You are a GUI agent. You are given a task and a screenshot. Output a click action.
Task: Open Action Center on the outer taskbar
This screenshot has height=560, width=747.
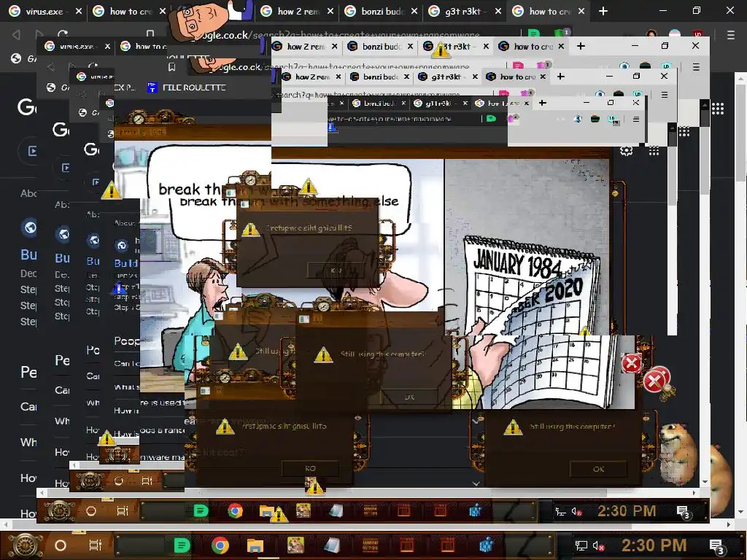717,546
